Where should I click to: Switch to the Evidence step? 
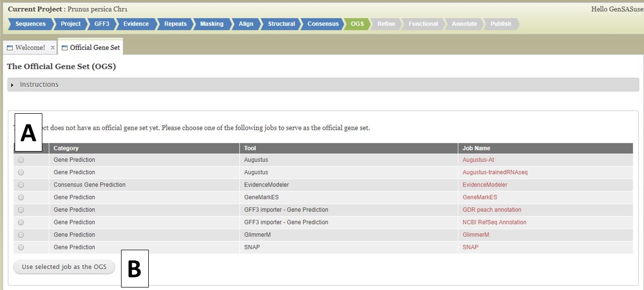coord(136,24)
